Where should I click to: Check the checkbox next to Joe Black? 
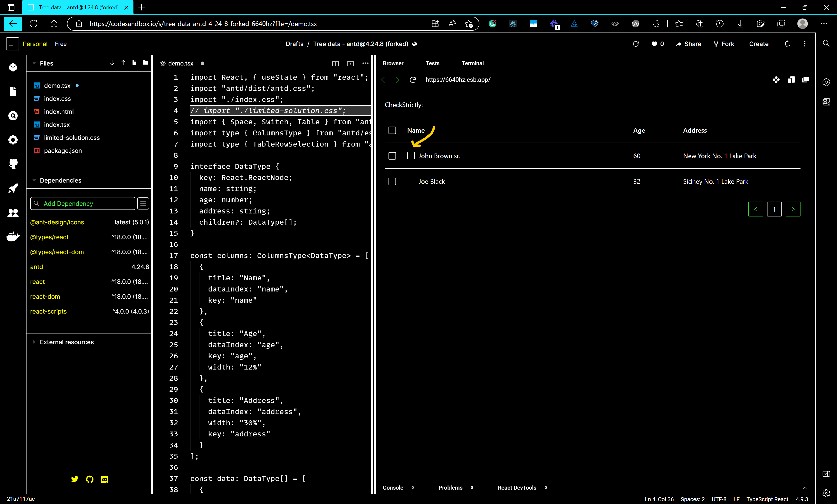click(x=392, y=181)
